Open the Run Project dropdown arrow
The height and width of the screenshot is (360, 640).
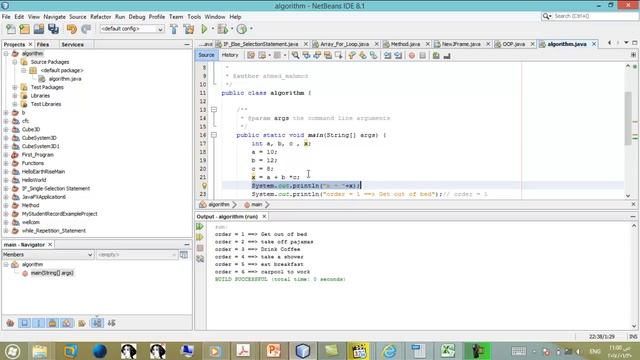213,29
